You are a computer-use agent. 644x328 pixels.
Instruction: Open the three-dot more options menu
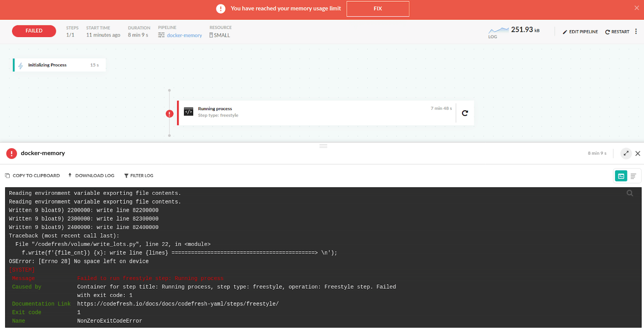pyautogui.click(x=636, y=31)
